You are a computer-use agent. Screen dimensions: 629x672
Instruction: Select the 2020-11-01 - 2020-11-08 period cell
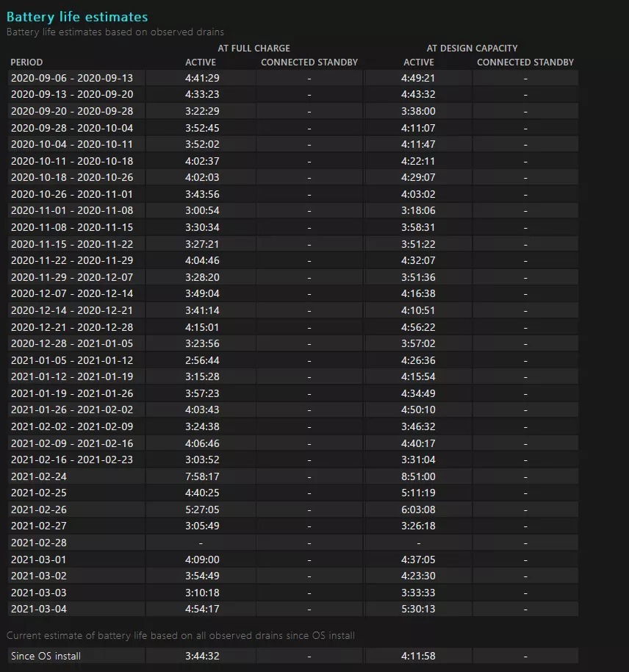[x=72, y=210]
